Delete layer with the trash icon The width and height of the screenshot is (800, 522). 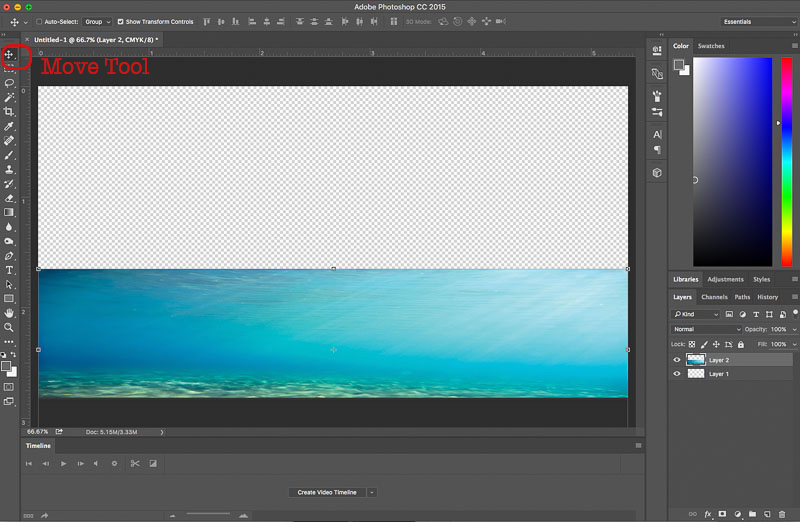pos(782,514)
